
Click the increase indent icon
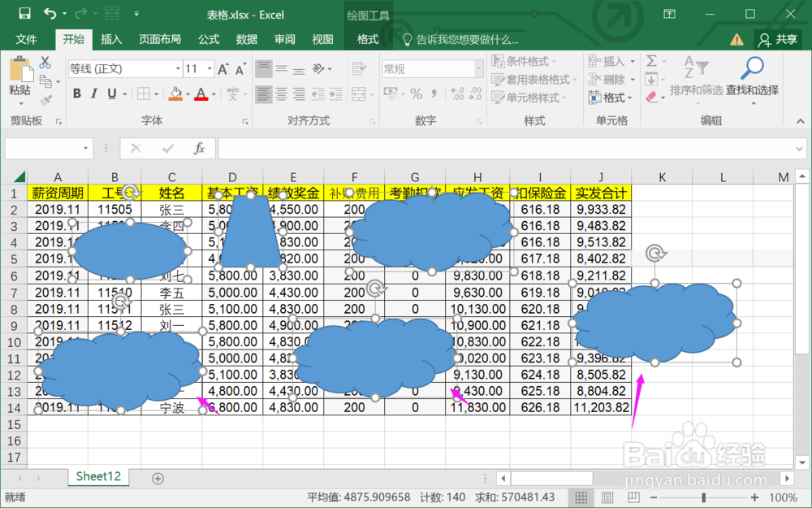click(x=335, y=93)
